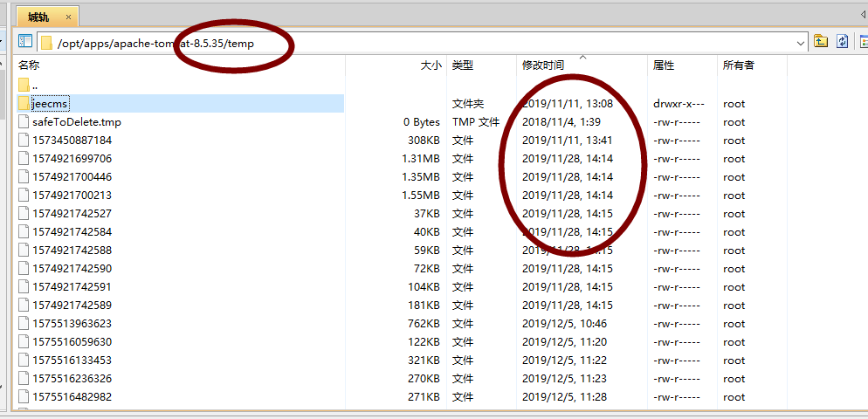Select file 1575516059630
The width and height of the screenshot is (868, 419).
pyautogui.click(x=72, y=341)
